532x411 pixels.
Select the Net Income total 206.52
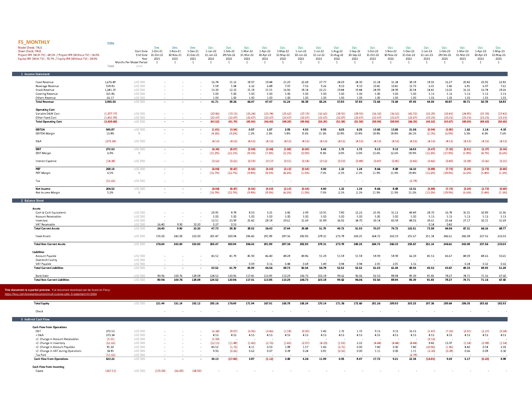coord(110,189)
